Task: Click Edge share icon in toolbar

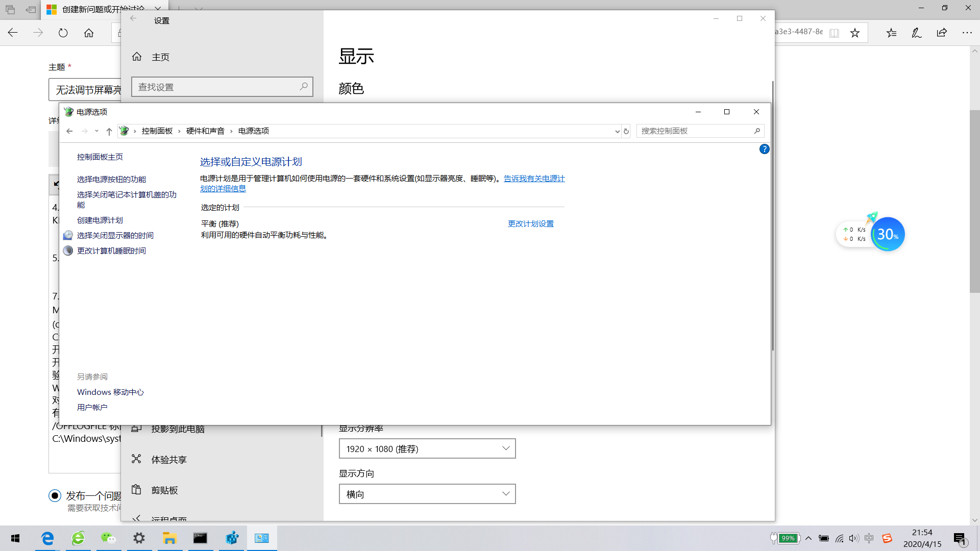Action: 942,33
